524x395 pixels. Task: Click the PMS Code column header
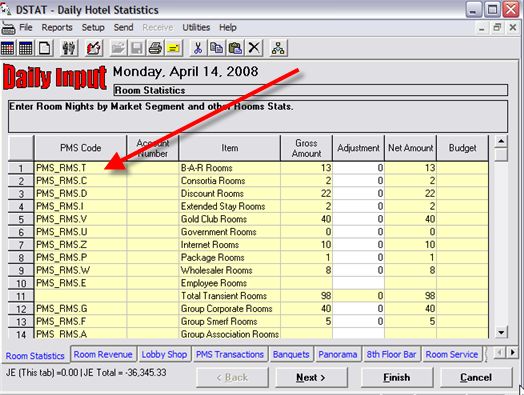click(80, 148)
